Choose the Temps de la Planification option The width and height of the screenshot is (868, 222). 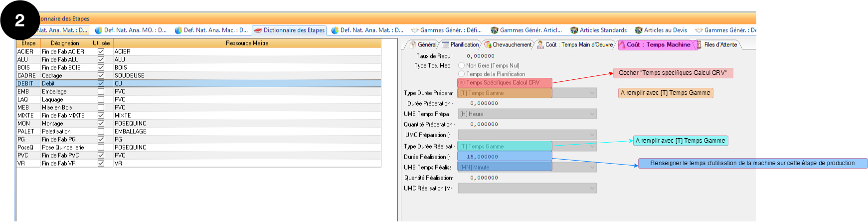[x=461, y=74]
